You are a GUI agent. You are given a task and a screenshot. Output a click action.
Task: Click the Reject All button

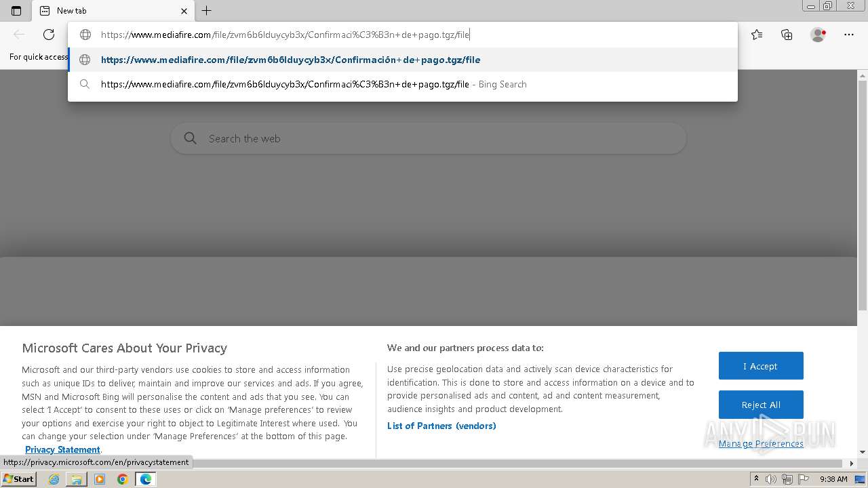(x=761, y=405)
